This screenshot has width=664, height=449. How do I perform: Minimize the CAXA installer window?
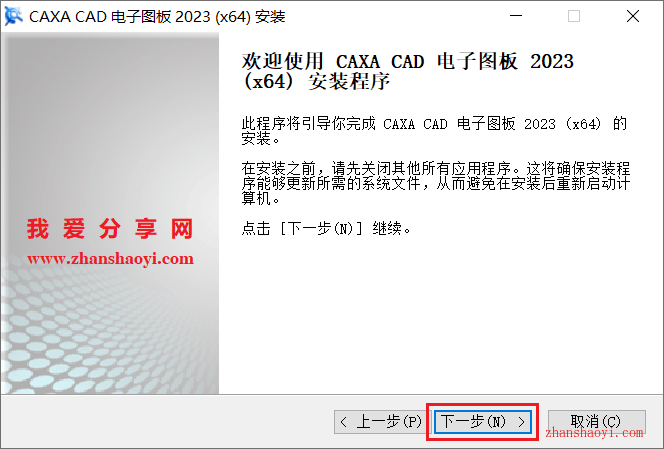pos(515,16)
